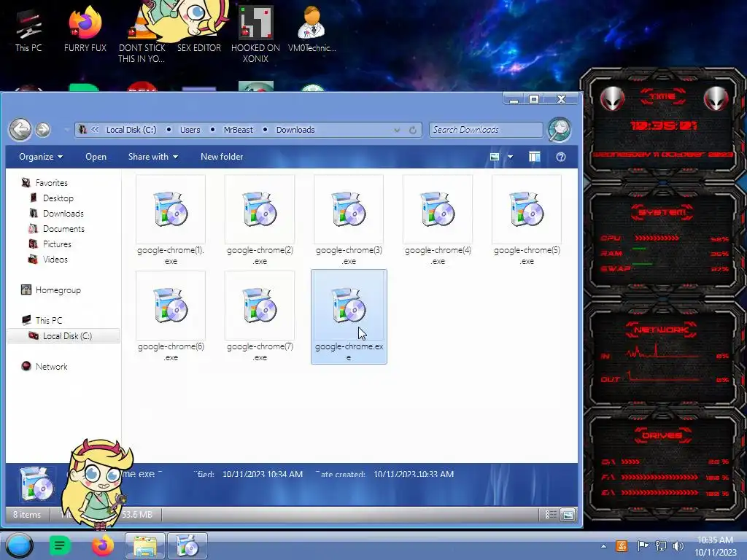Click File Explorer taskbar button
Viewport: 747px width, 560px height.
(x=145, y=545)
